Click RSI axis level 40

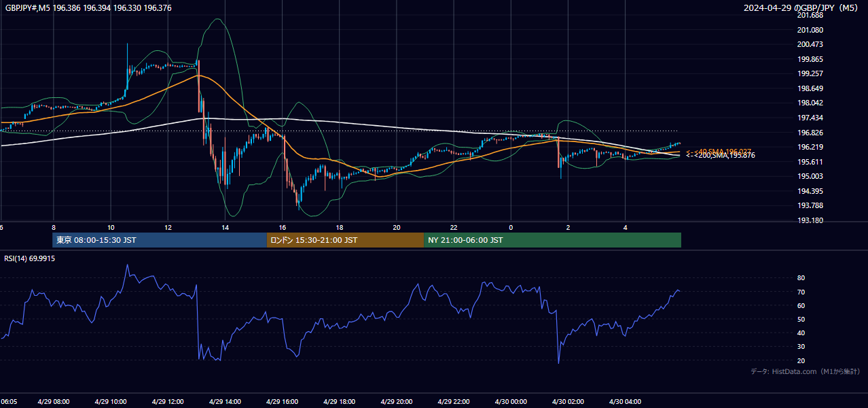click(x=801, y=333)
